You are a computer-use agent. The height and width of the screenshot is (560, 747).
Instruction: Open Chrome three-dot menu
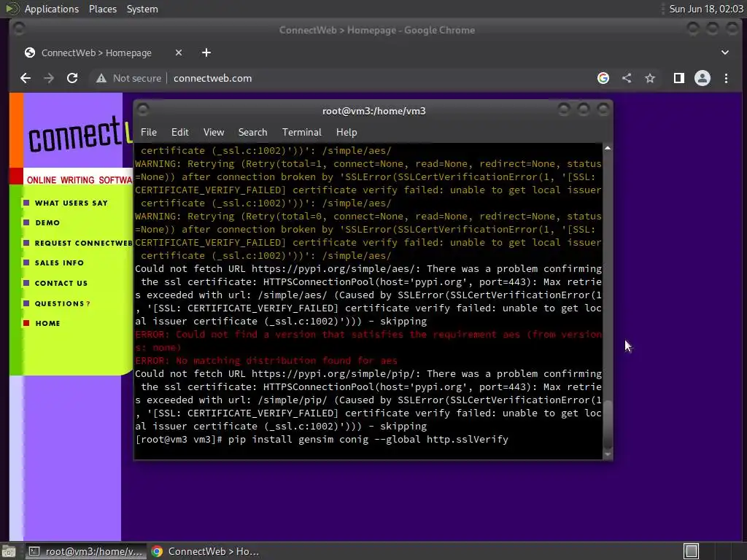726,78
